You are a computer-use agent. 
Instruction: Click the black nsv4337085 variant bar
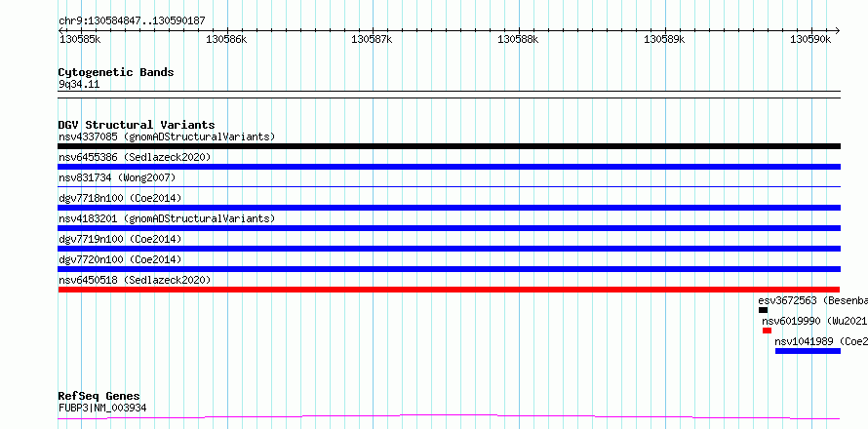point(449,146)
